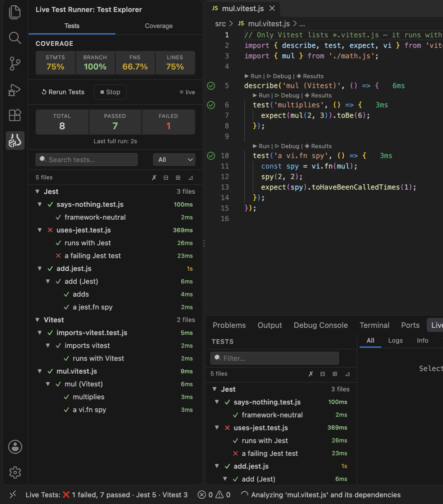Open the Output panel tab
This screenshot has height=504, width=443.
coord(270,325)
